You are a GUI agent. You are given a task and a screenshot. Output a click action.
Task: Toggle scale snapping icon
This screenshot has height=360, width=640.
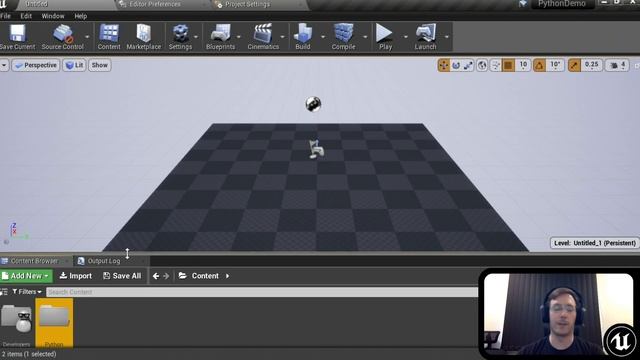(x=574, y=65)
